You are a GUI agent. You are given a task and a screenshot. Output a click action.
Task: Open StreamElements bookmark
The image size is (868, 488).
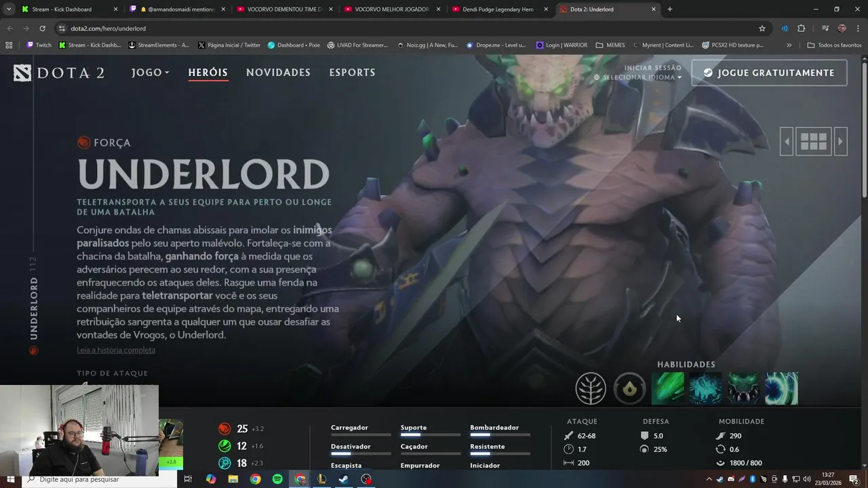point(159,45)
